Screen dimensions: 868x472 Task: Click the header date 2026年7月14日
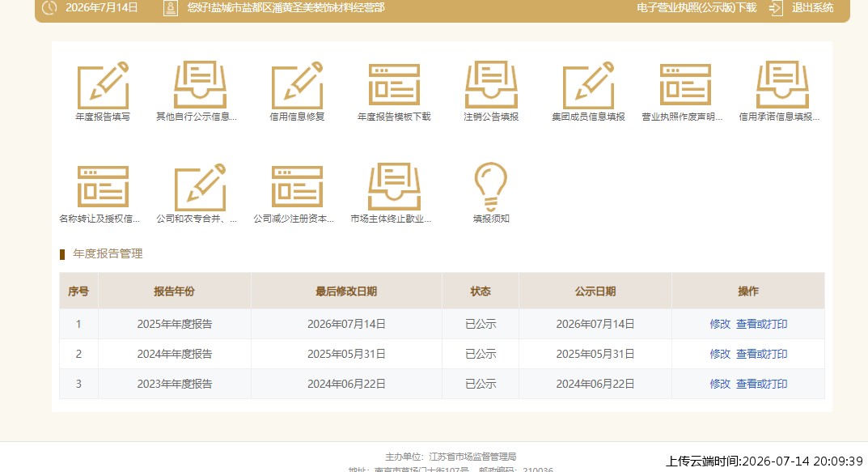click(x=102, y=8)
